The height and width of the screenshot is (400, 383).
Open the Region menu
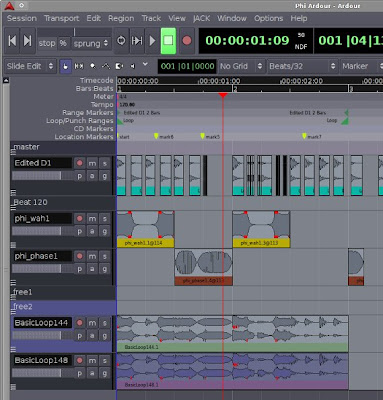[121, 18]
